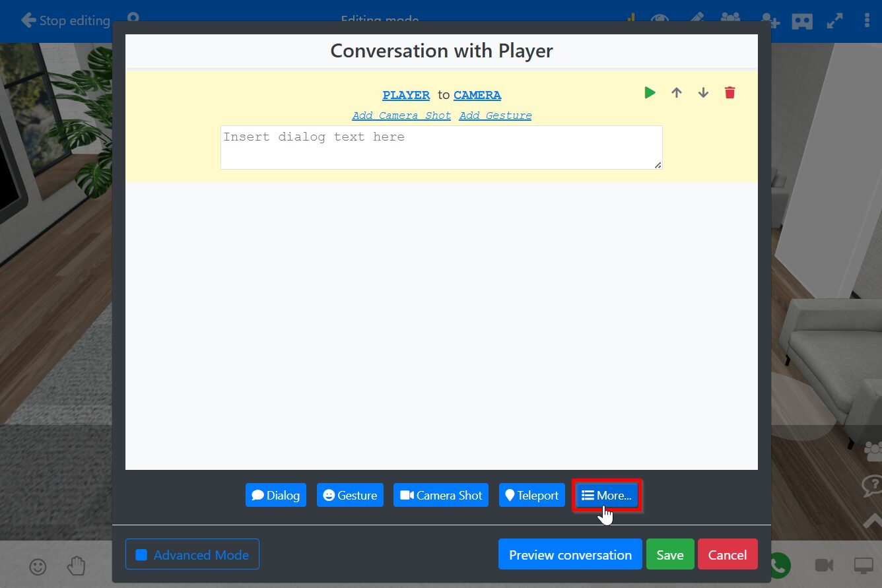This screenshot has width=882, height=588.
Task: Add a Camera Shot action button
Action: pos(441,496)
